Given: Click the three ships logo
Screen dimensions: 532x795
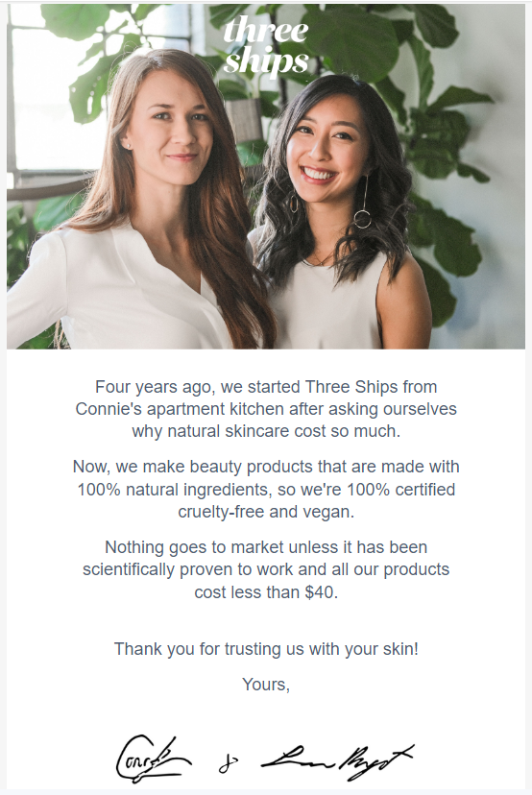Looking at the screenshot, I should click(266, 46).
